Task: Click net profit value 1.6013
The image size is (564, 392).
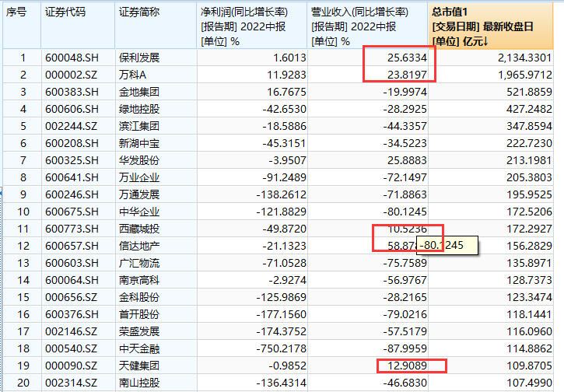Action: click(289, 58)
